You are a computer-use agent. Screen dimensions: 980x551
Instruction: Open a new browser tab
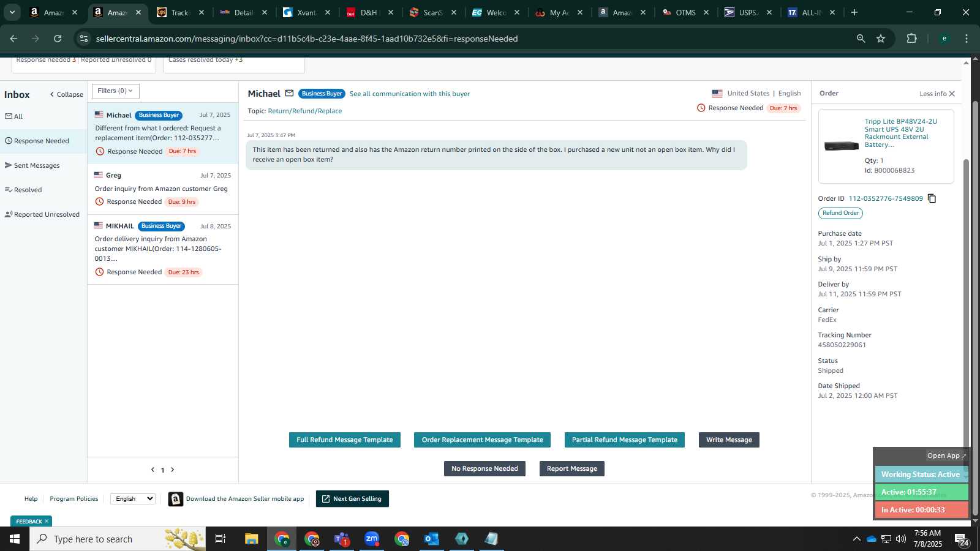coord(854,12)
